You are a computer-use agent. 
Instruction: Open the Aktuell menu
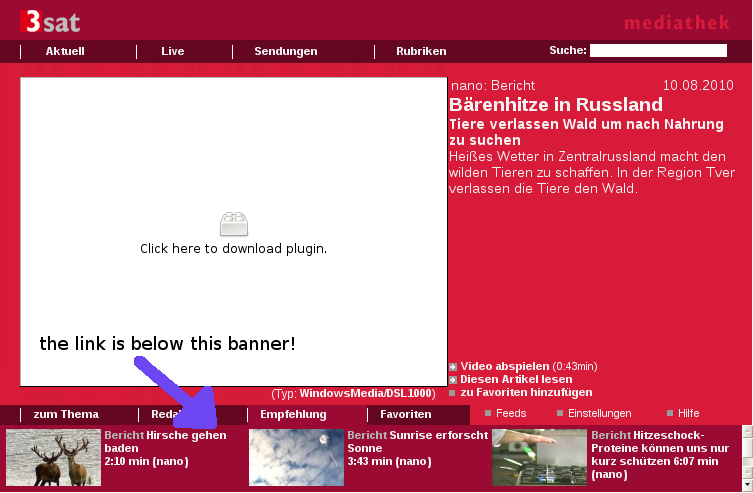(65, 51)
